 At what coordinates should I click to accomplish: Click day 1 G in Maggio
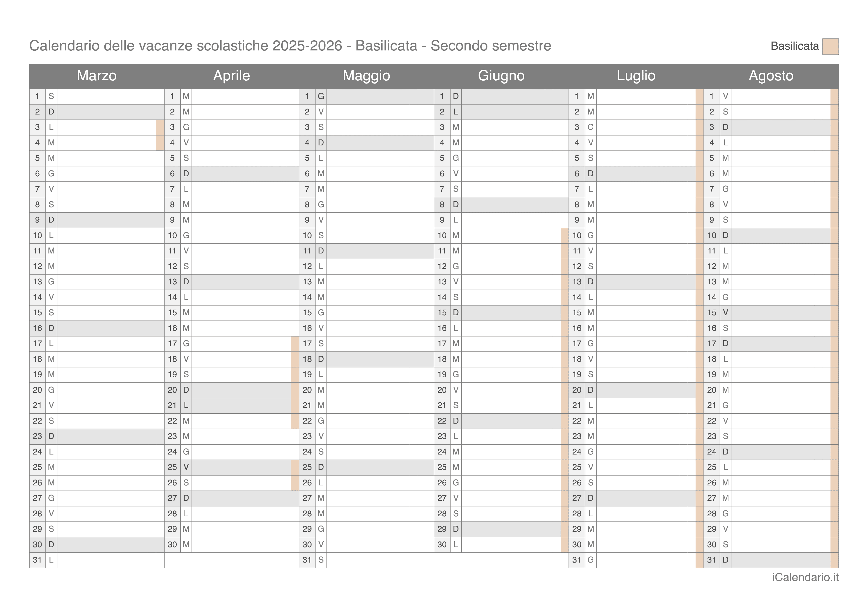tap(366, 96)
